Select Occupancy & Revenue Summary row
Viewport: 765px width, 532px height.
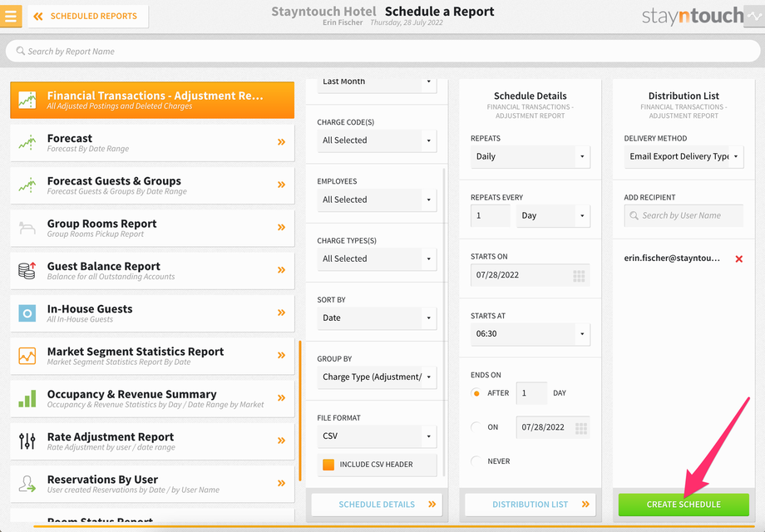(x=152, y=399)
